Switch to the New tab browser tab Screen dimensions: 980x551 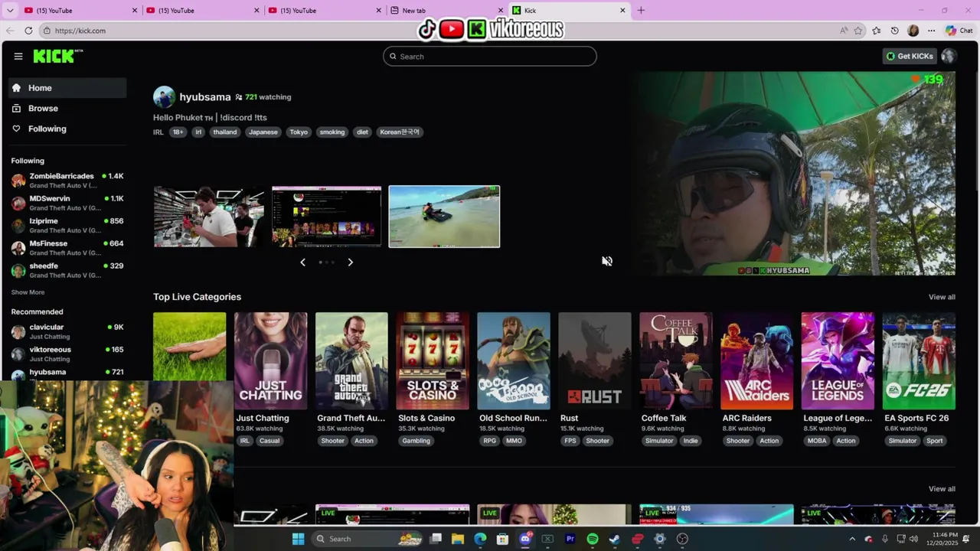447,10
